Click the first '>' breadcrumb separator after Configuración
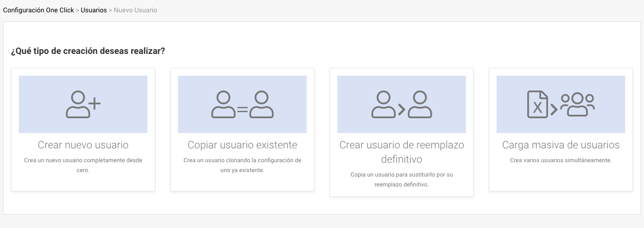The width and height of the screenshot is (644, 228). [x=77, y=10]
